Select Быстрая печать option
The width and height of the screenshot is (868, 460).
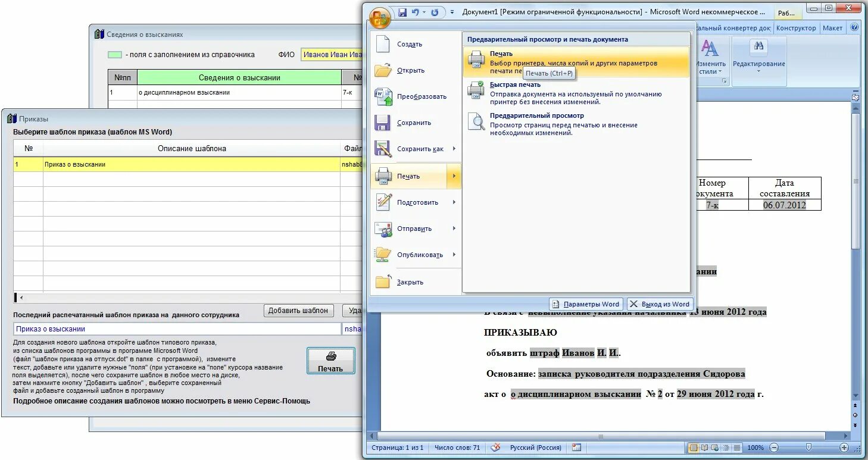tap(576, 93)
